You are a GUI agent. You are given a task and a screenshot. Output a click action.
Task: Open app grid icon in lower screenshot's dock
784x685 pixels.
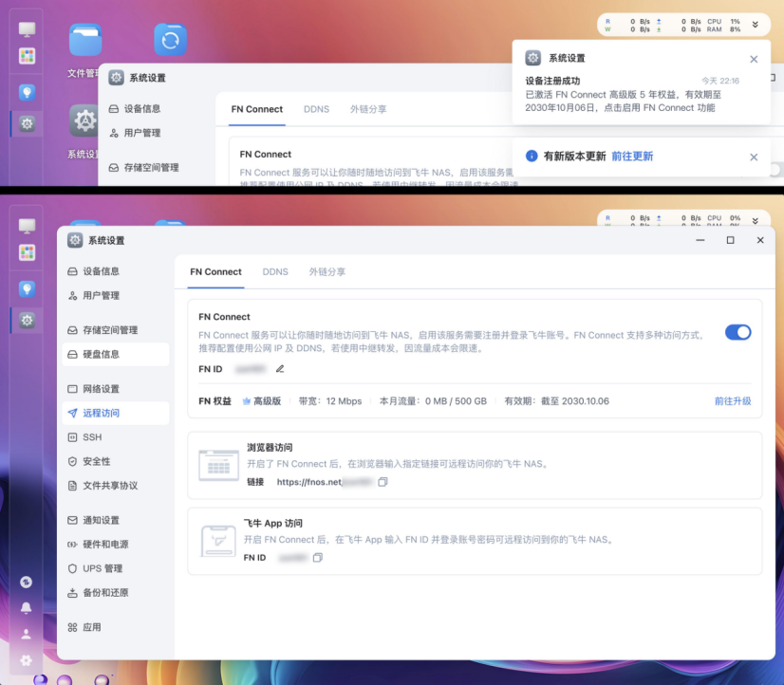click(x=27, y=252)
